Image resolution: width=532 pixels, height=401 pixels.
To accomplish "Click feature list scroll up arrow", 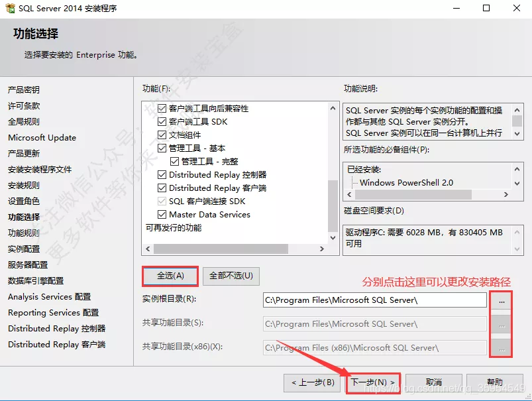I will pyautogui.click(x=333, y=108).
